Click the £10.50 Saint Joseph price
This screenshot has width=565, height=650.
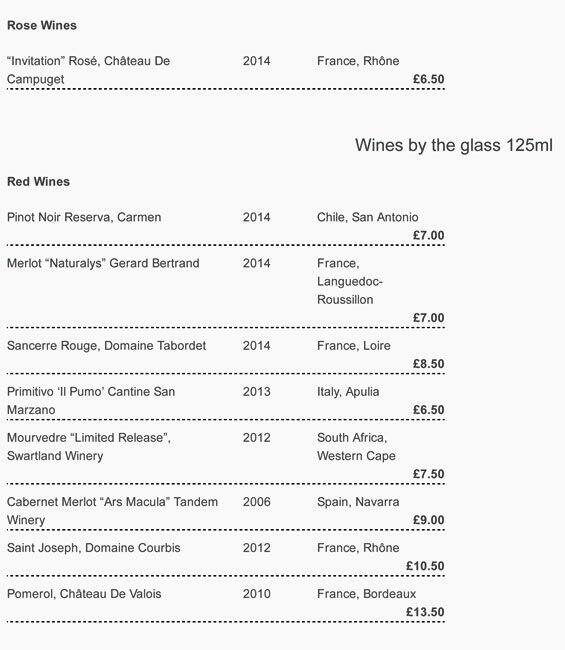[x=425, y=566]
